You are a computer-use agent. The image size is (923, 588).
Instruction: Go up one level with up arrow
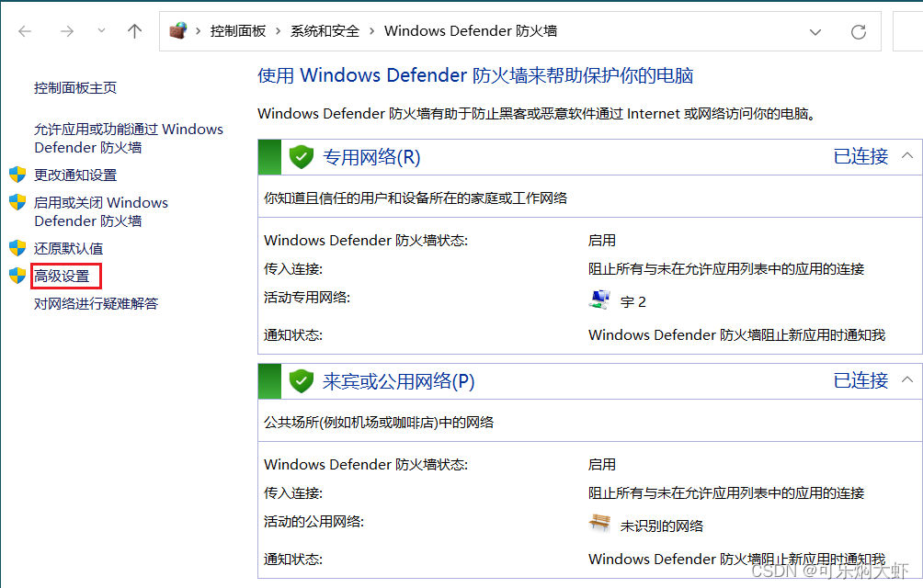[135, 31]
